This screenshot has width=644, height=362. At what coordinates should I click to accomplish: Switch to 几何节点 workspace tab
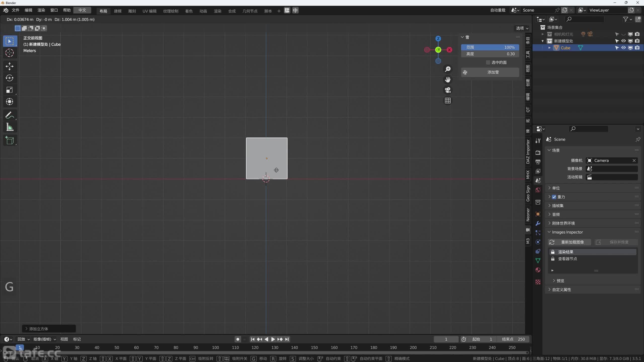[250, 11]
